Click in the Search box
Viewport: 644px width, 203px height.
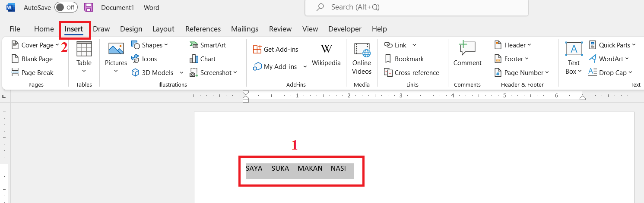click(417, 7)
